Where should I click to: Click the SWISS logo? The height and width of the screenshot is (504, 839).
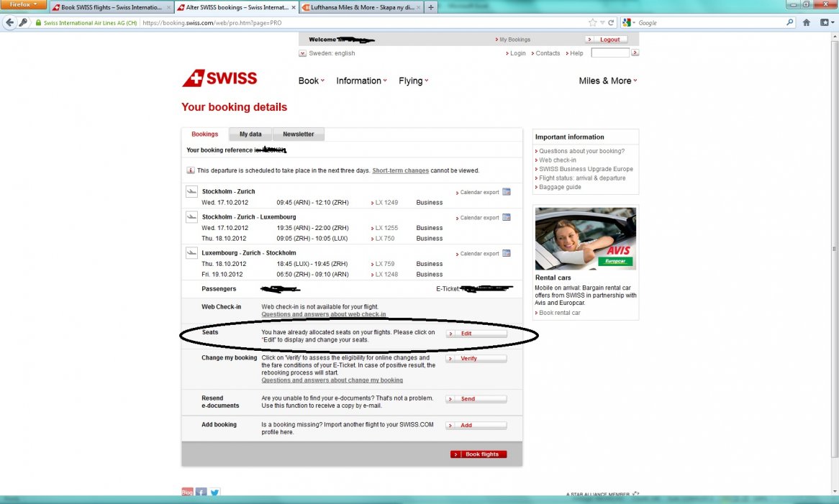(219, 79)
